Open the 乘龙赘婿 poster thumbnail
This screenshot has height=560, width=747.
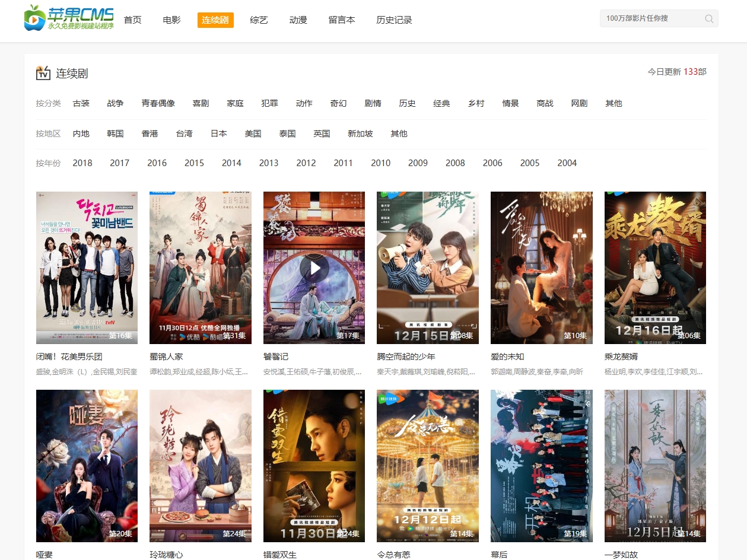pos(655,268)
